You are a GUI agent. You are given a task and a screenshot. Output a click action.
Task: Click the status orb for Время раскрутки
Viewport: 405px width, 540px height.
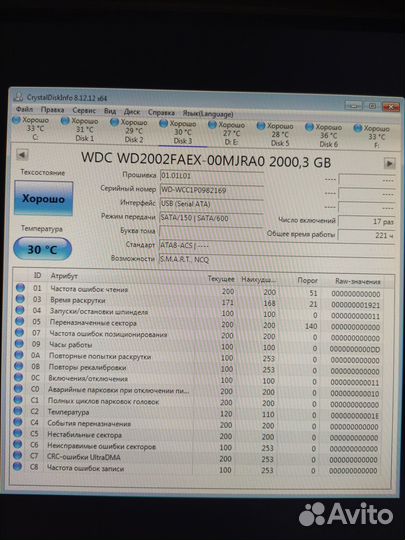(20, 299)
